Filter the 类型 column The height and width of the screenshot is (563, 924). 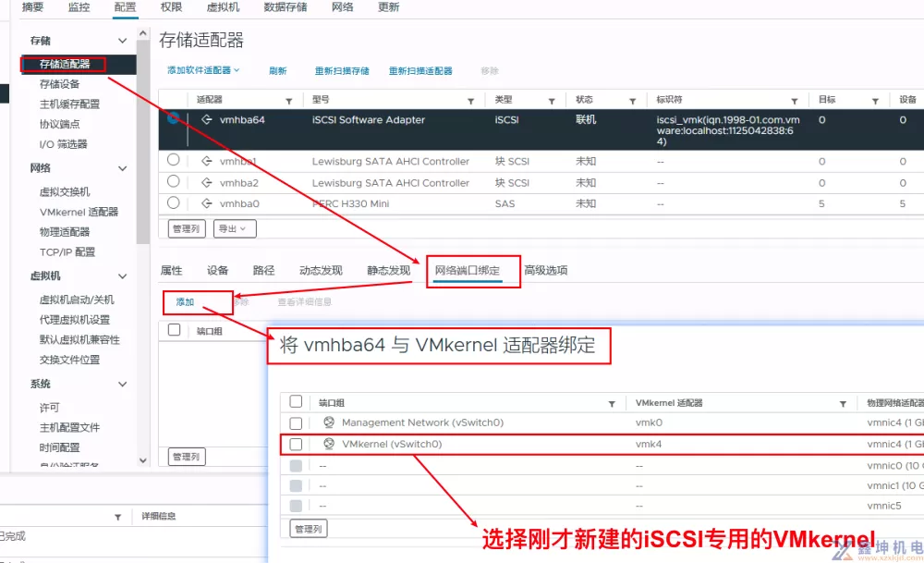551,101
